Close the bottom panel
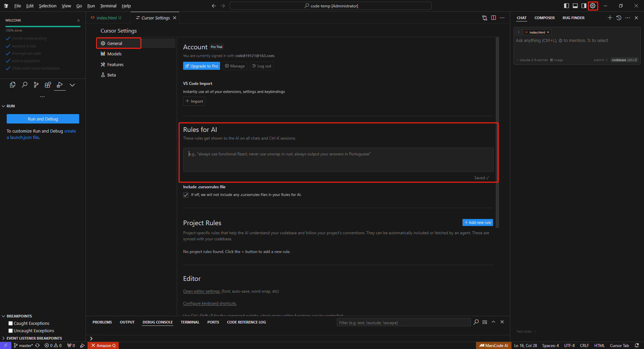The width and height of the screenshot is (644, 349). pos(502,322)
